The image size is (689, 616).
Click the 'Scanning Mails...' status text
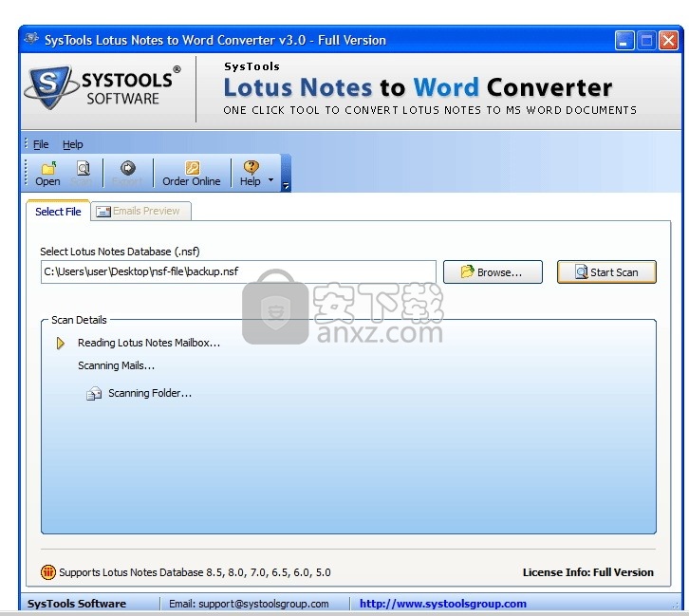(117, 365)
